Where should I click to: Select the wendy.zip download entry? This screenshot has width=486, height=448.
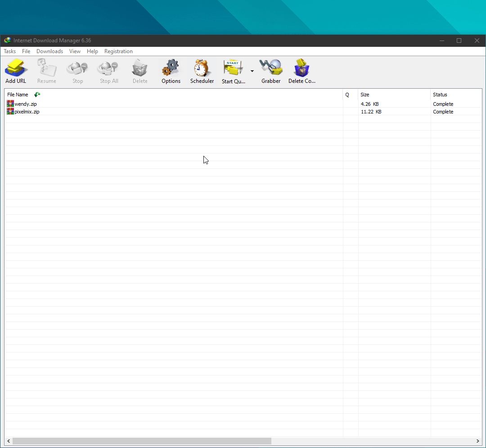click(26, 104)
